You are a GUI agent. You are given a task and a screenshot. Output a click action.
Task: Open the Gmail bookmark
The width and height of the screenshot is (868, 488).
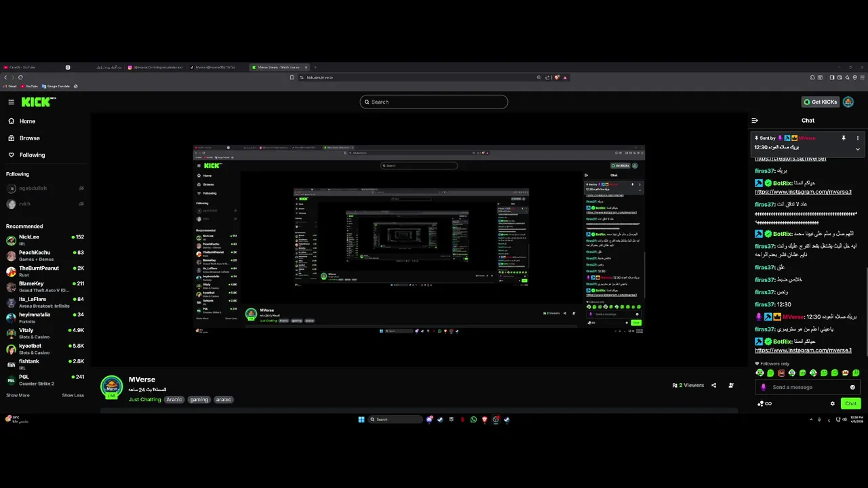[x=10, y=86]
